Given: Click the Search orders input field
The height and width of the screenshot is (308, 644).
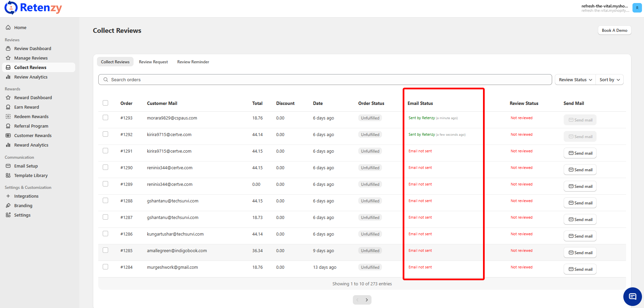Looking at the screenshot, I should click(325, 80).
